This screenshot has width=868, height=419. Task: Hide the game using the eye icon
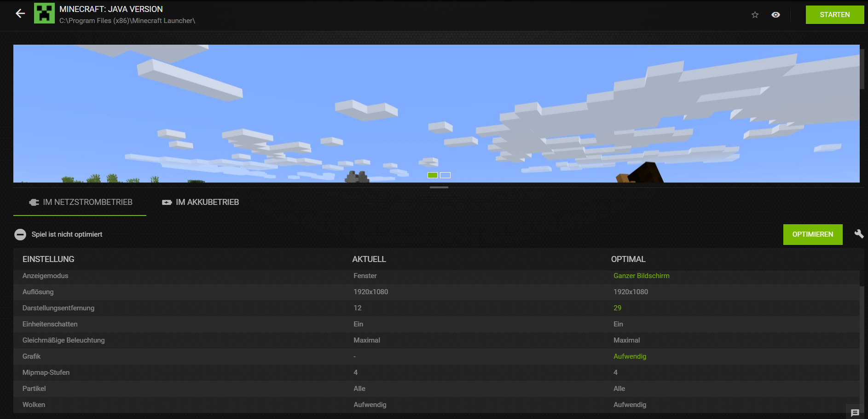776,14
